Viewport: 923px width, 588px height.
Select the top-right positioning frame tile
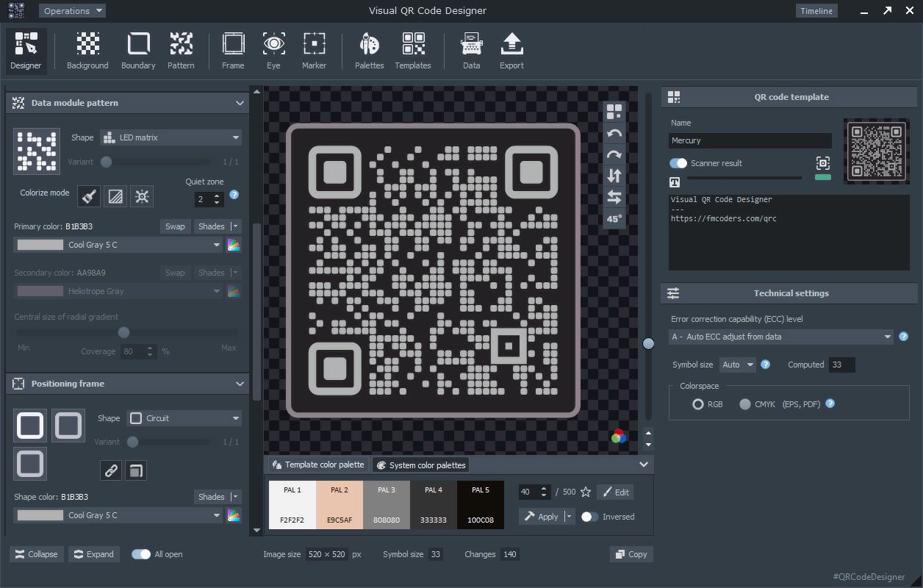point(68,426)
